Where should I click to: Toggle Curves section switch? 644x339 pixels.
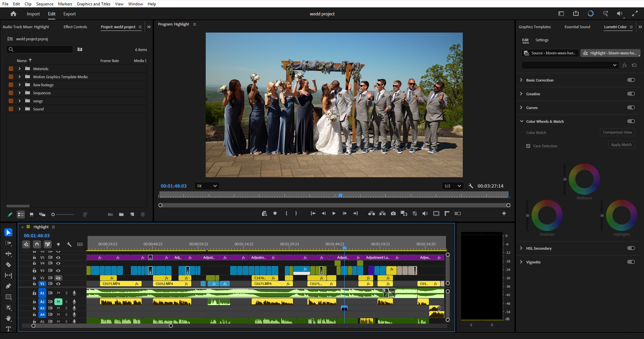(x=631, y=107)
